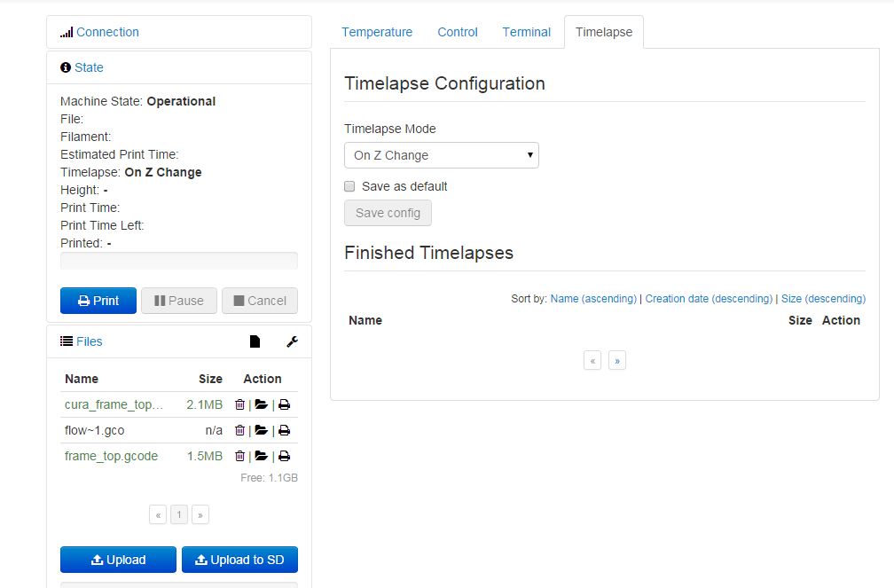
Task: Click the blue Print button
Action: click(98, 301)
